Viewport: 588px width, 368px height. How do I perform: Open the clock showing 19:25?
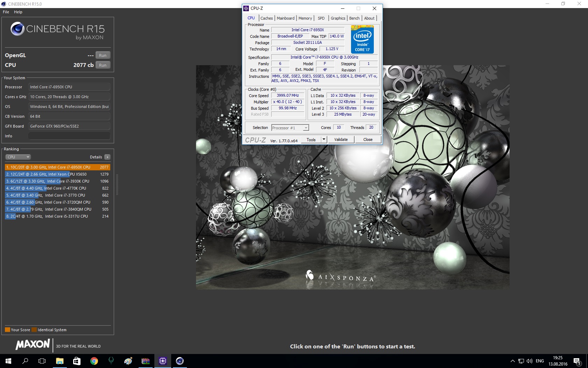[x=558, y=361]
